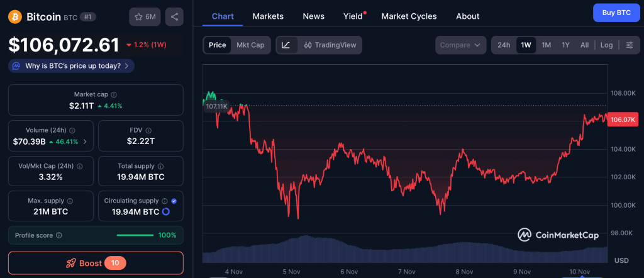Viewport: 644px width, 278px height.
Task: Click the Profile score info icon
Action: (x=58, y=235)
